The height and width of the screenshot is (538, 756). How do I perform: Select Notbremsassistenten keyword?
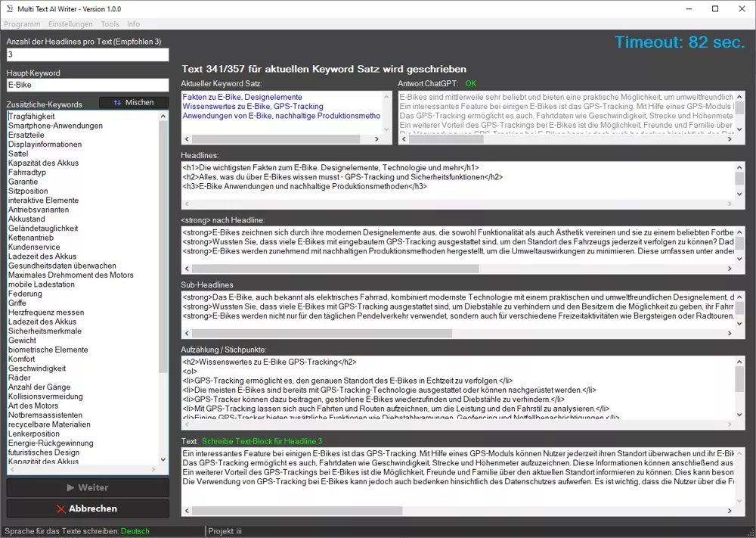click(45, 415)
